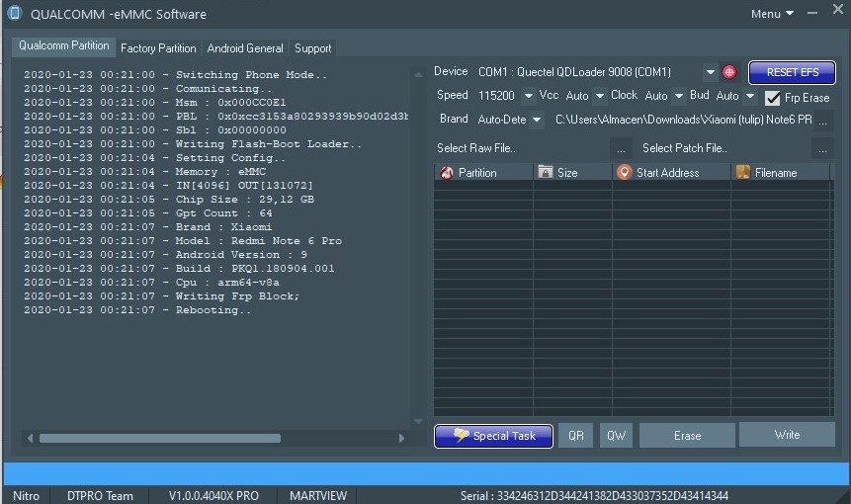Open the Menu dropdown in title bar

tap(772, 14)
